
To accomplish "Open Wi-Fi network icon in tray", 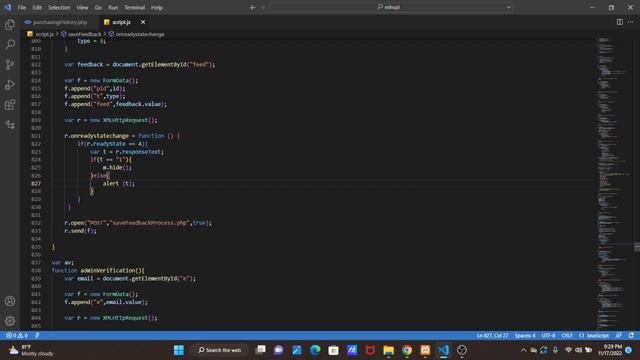I will tap(568, 350).
